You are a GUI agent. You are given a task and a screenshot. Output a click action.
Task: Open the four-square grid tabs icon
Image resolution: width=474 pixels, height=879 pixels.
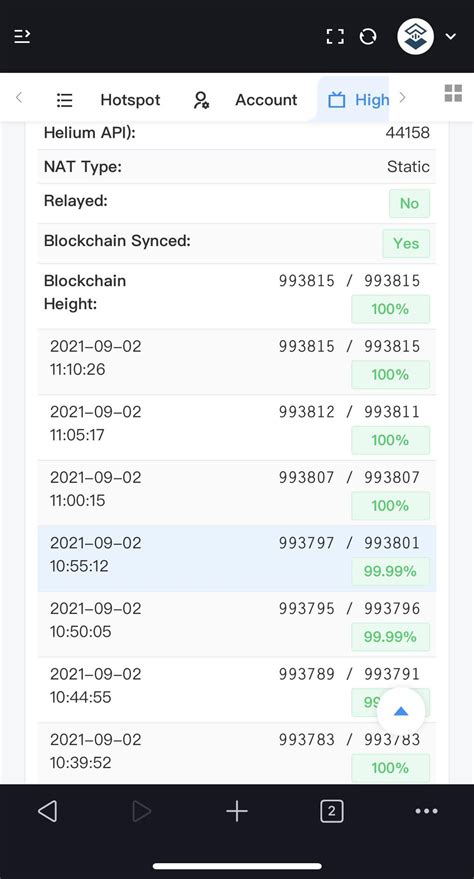pyautogui.click(x=453, y=93)
